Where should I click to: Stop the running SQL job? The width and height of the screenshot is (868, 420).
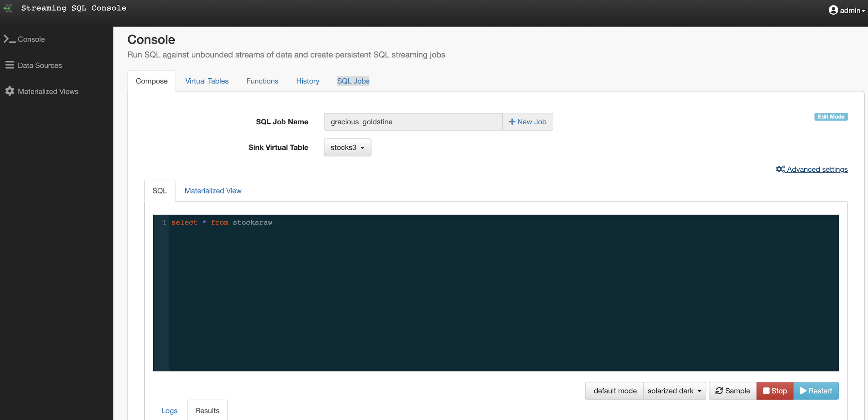tap(775, 391)
